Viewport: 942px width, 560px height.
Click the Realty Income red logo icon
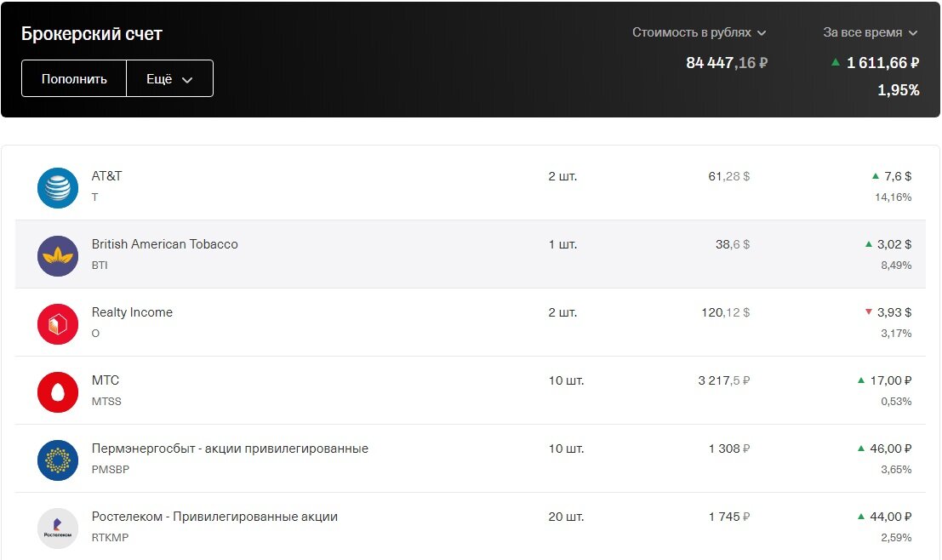click(58, 324)
